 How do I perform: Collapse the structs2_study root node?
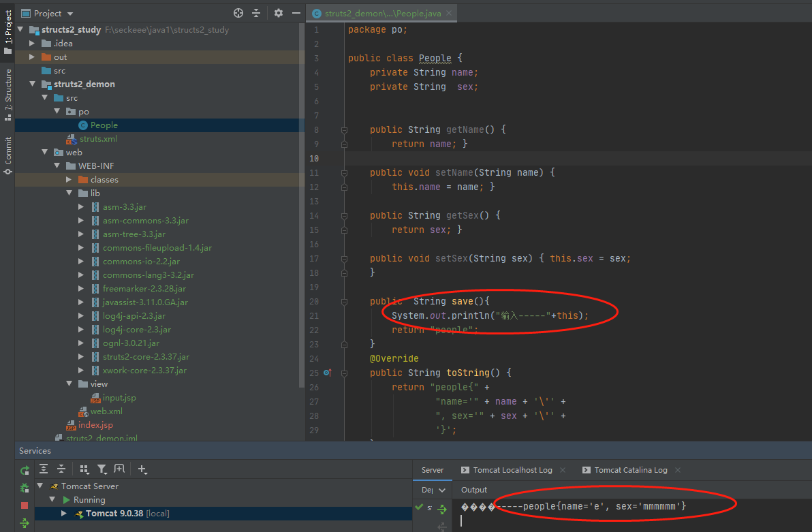point(20,29)
